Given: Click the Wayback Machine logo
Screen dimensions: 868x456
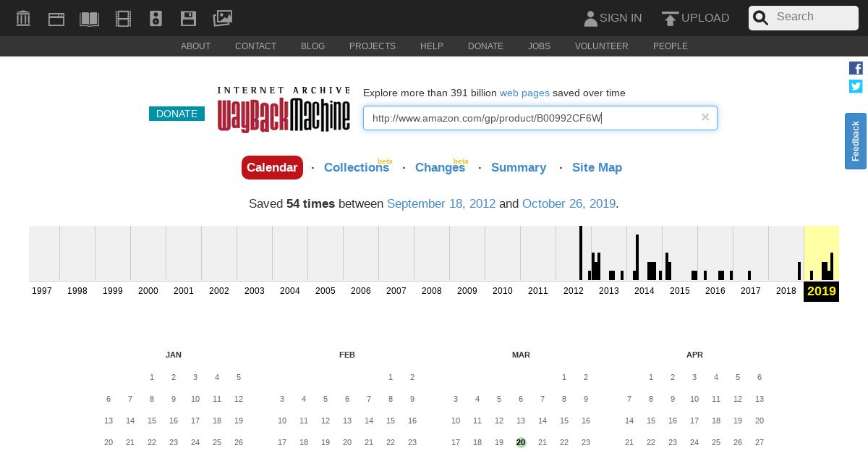Looking at the screenshot, I should click(x=284, y=110).
